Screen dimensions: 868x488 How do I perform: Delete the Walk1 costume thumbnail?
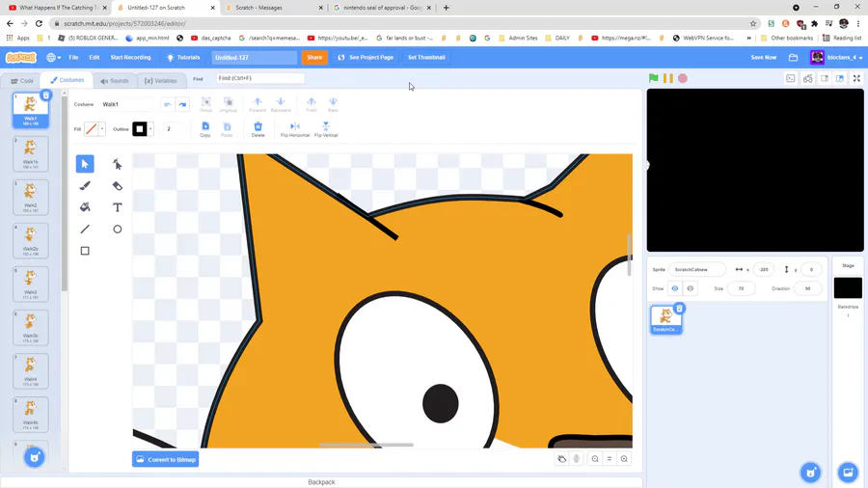(x=46, y=95)
